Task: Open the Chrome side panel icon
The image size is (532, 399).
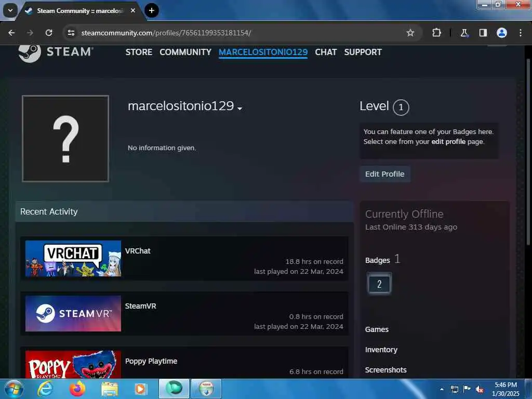Action: click(483, 33)
